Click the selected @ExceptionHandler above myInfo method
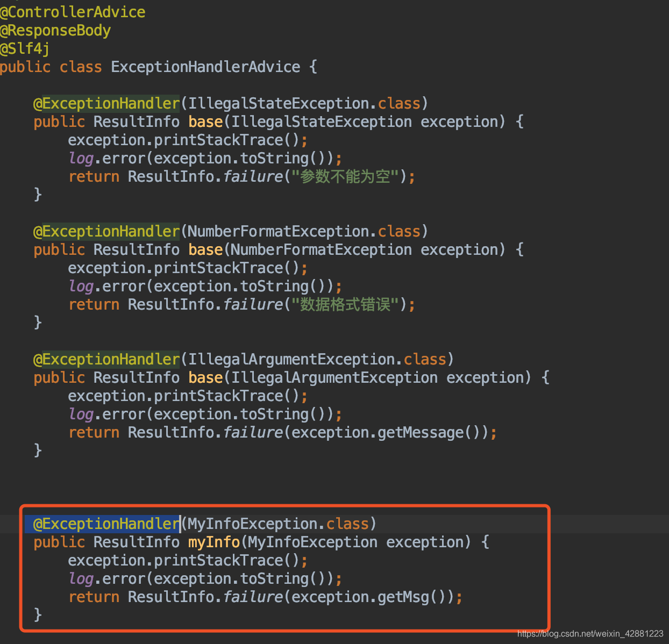Image resolution: width=669 pixels, height=644 pixels. coord(106,524)
